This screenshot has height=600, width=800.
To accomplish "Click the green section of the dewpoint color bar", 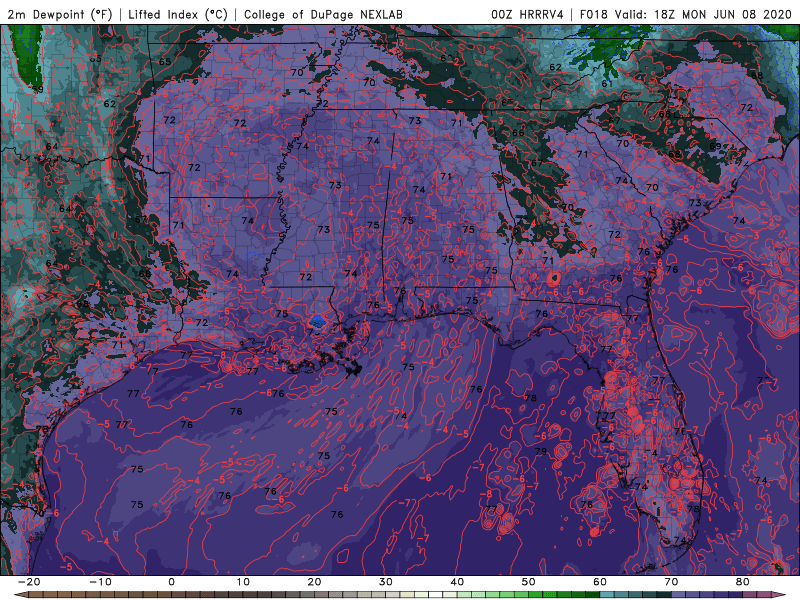I will click(531, 595).
